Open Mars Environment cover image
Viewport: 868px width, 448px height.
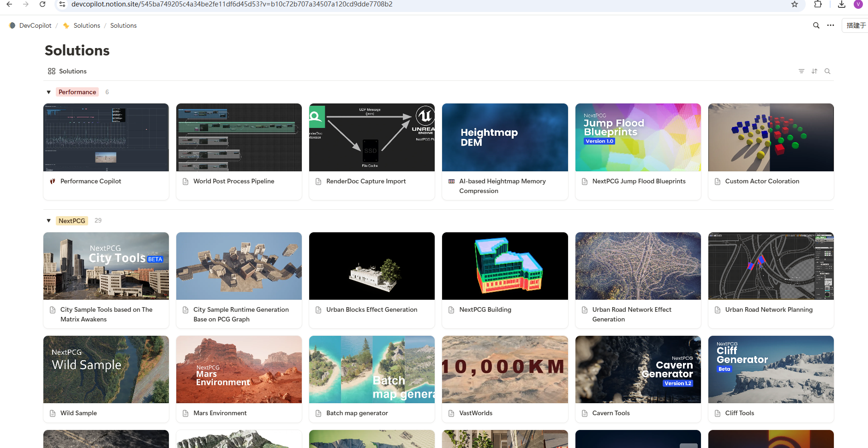(239, 369)
